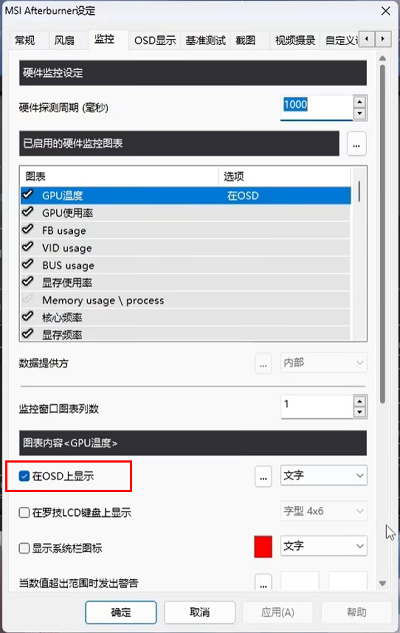Viewport: 400px width, 633px height.
Task: Click the 取消 button
Action: point(200,612)
